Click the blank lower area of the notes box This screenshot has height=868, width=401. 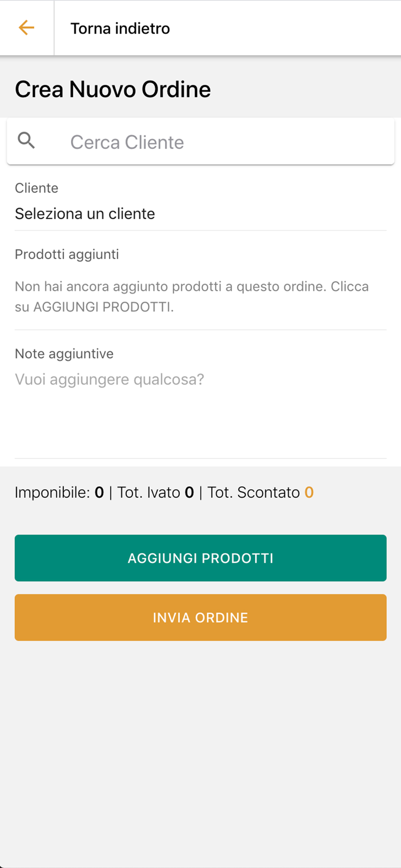point(200,425)
